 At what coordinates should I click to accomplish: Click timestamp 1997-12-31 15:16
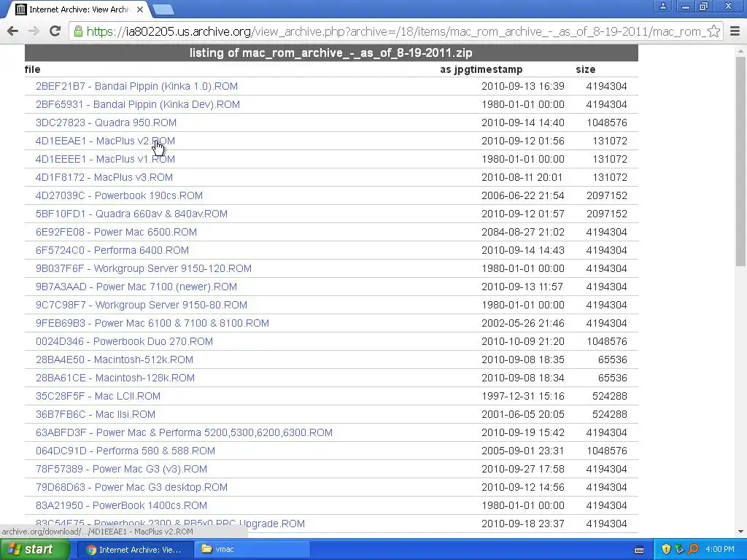[x=522, y=396]
